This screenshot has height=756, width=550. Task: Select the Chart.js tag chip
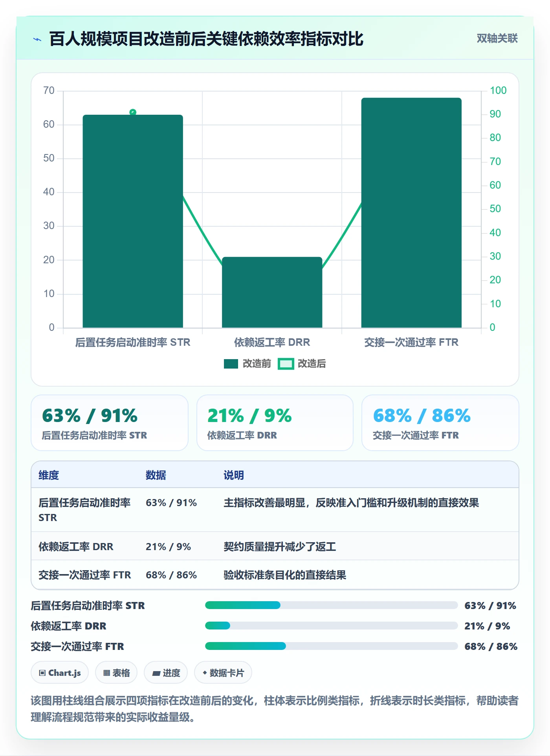pyautogui.click(x=60, y=673)
